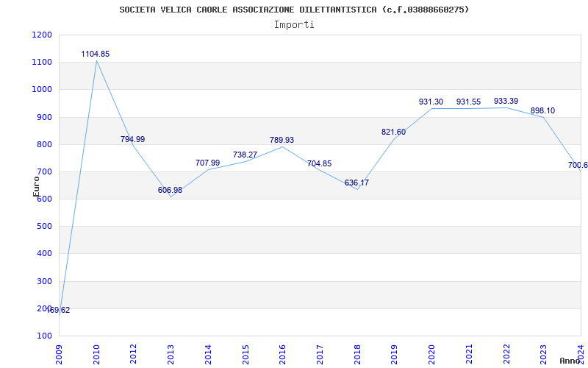Viewport: 588px width, 368px height.
Task: Click the year 2018 axis label
Action: (357, 354)
